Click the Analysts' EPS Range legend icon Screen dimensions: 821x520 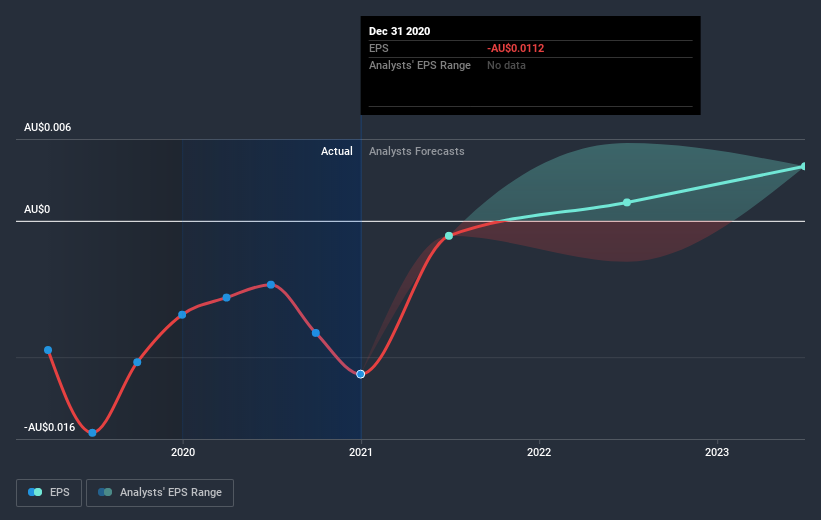[105, 492]
